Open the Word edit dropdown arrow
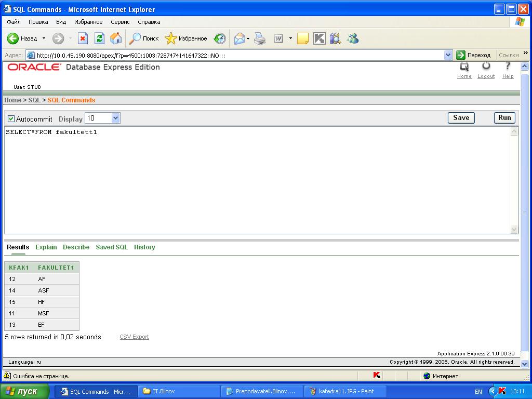 coord(290,38)
